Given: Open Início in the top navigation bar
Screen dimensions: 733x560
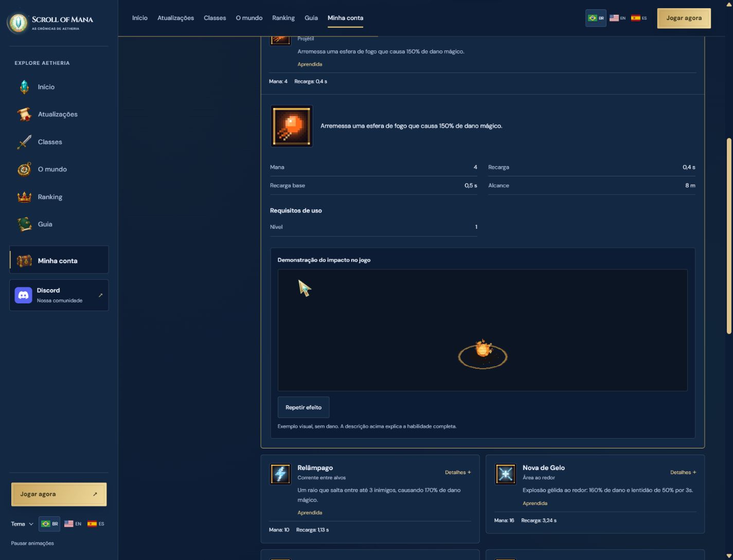Looking at the screenshot, I should click(140, 18).
